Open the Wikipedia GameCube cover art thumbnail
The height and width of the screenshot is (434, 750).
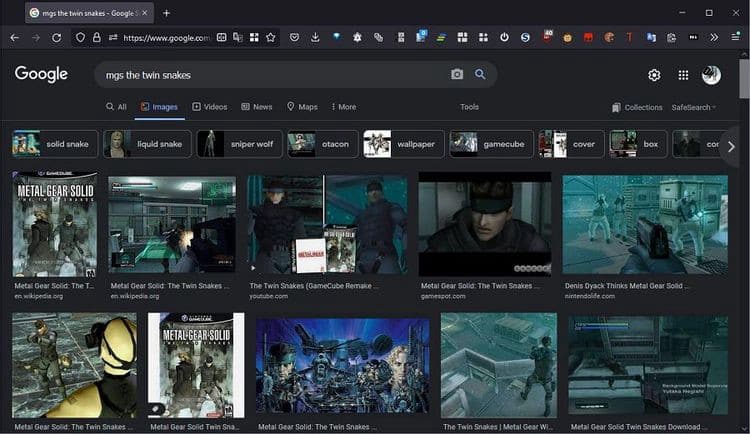click(x=55, y=224)
